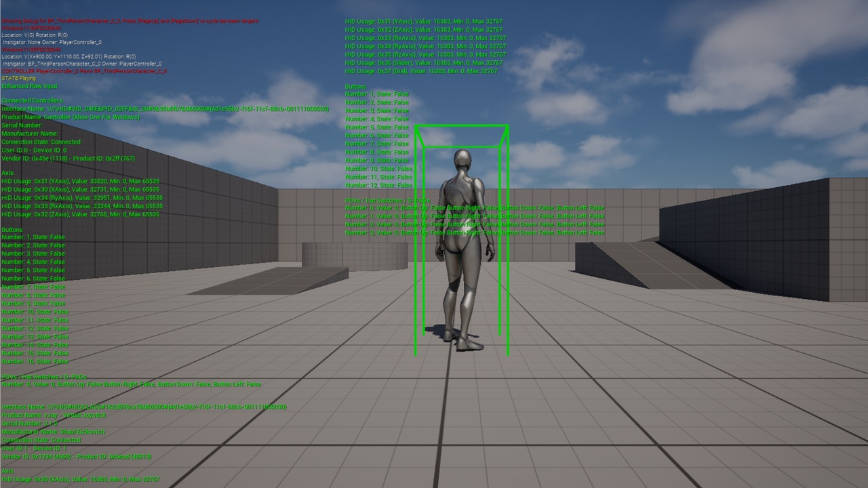Click the "HID Usage: 0x36 (Slider)" line
This screenshot has height=488, width=868.
click(x=424, y=62)
